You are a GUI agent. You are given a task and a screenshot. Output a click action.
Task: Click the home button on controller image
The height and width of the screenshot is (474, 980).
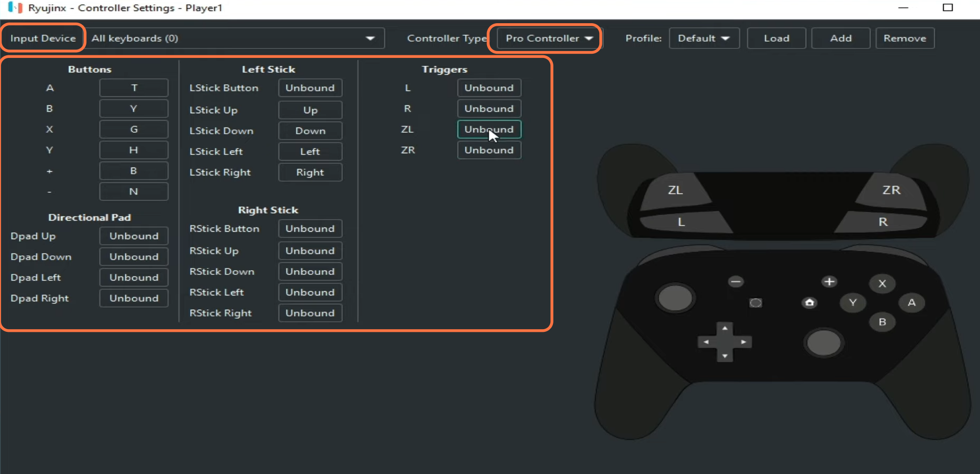809,303
